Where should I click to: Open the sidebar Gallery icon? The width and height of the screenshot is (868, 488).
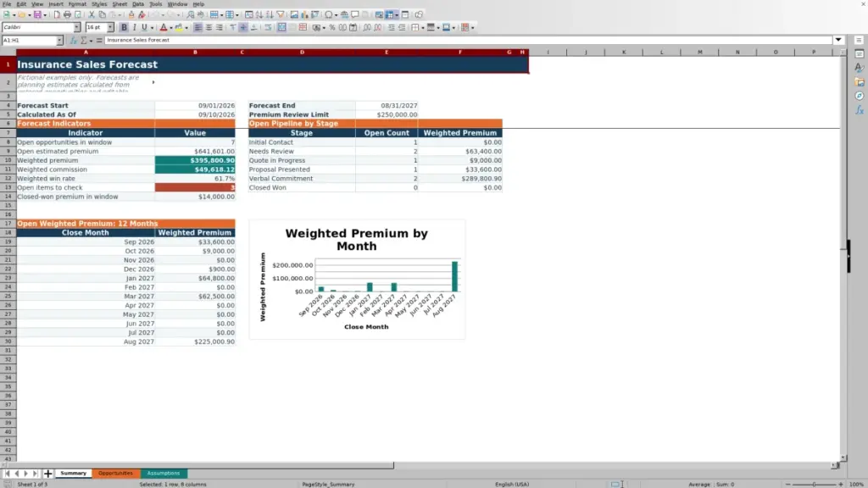pos(860,82)
